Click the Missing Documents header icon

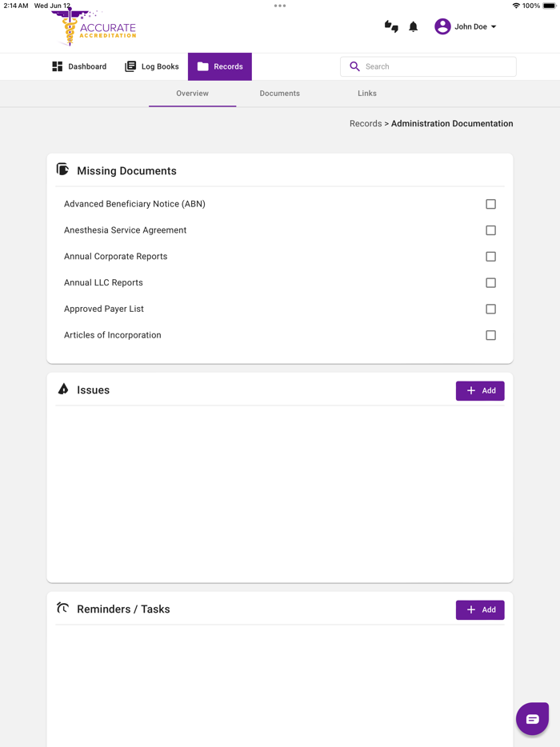point(62,170)
